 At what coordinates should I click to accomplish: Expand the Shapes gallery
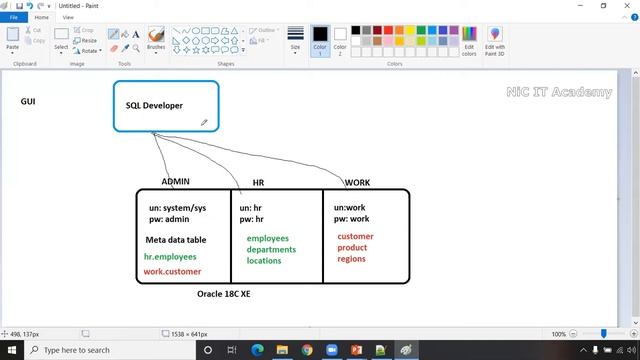pyautogui.click(x=243, y=50)
